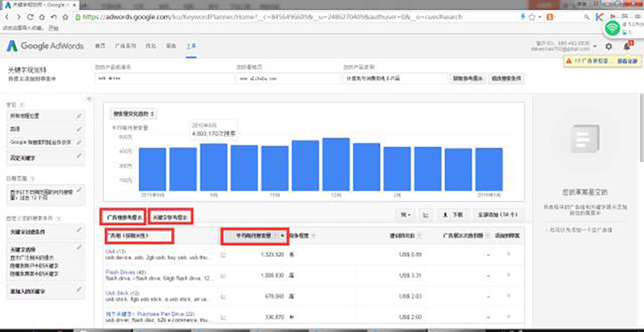Open the 工具 menu in AdWords navigation

[191, 47]
